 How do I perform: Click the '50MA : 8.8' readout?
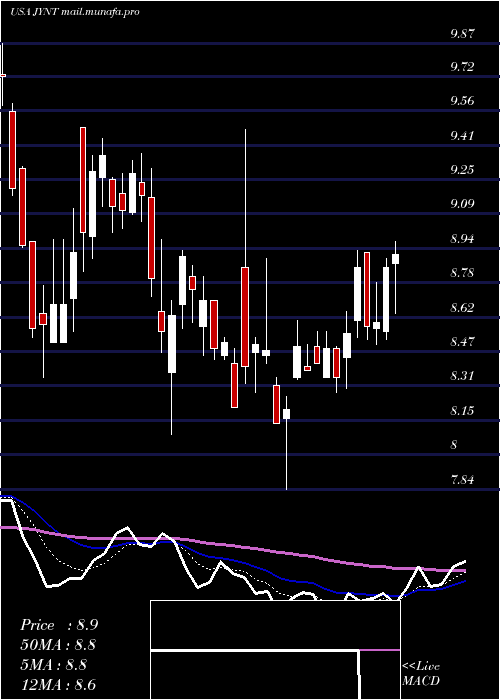point(58,645)
